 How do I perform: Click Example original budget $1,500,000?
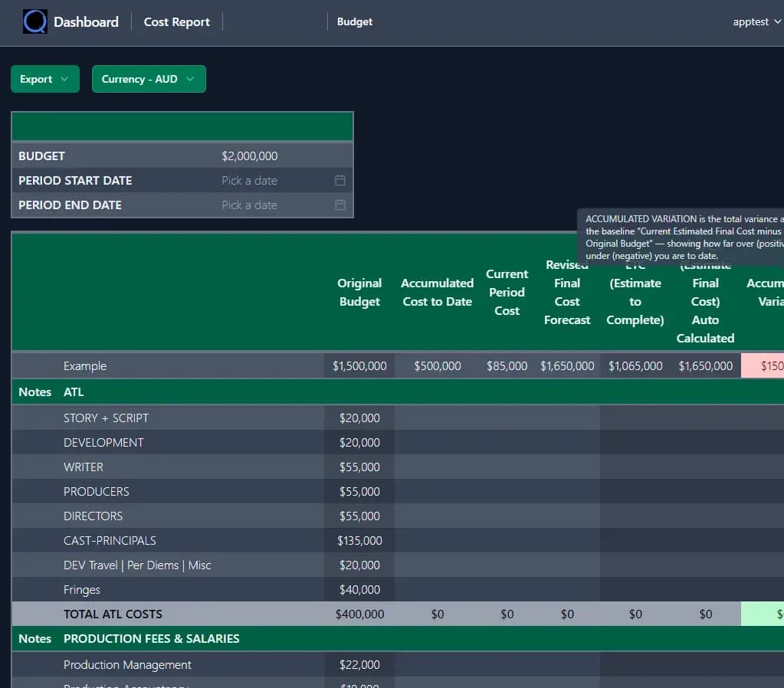[359, 366]
